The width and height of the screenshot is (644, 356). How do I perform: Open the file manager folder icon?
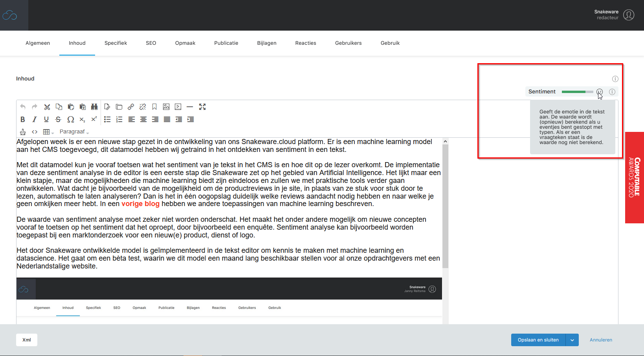click(119, 107)
